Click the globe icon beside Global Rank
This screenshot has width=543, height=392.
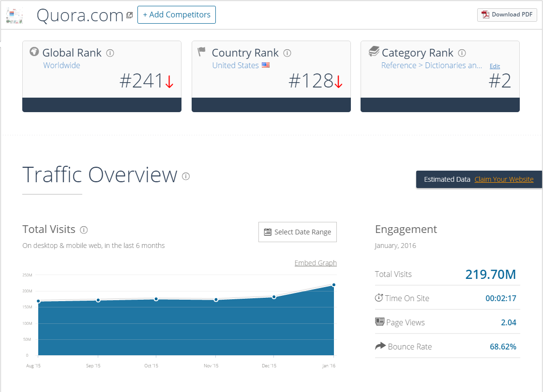34,52
